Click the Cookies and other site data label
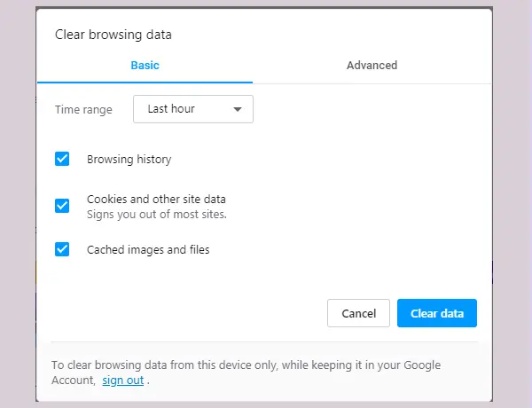 click(156, 199)
